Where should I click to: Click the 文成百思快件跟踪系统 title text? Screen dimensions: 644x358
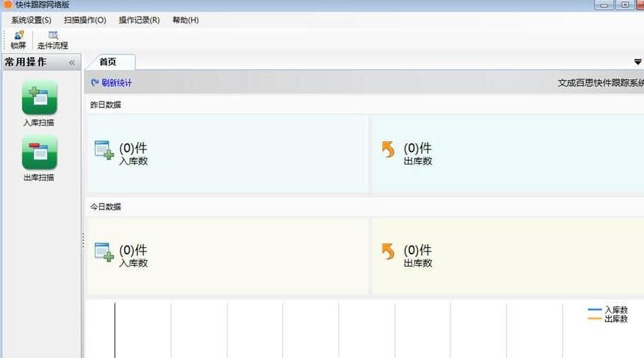[601, 83]
